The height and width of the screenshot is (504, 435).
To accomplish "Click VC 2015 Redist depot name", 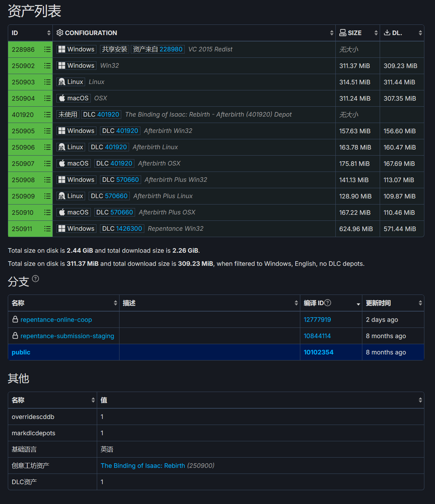I will [210, 49].
